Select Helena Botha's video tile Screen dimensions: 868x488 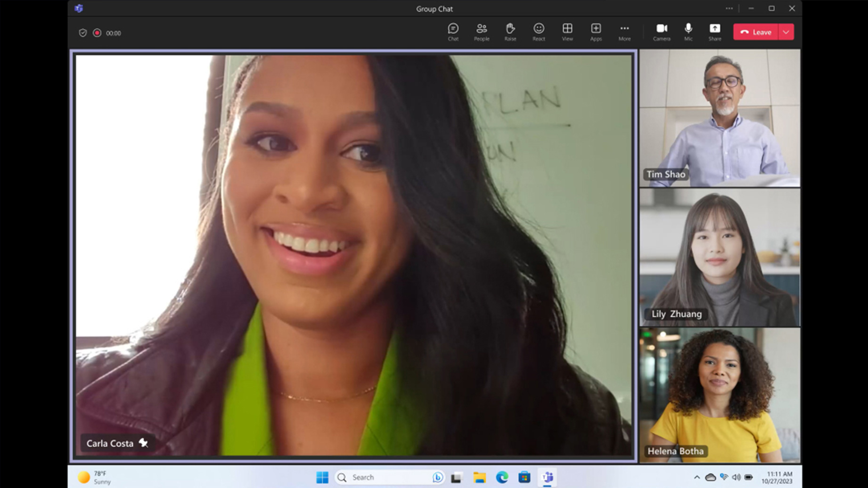(719, 395)
